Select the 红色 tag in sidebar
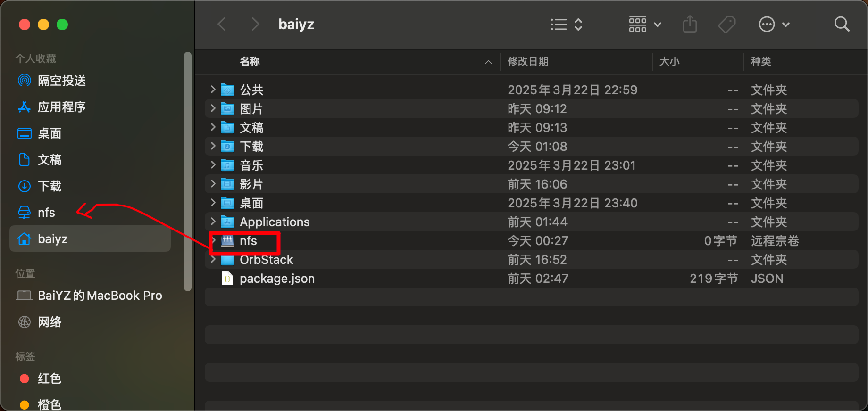This screenshot has height=411, width=868. 49,378
